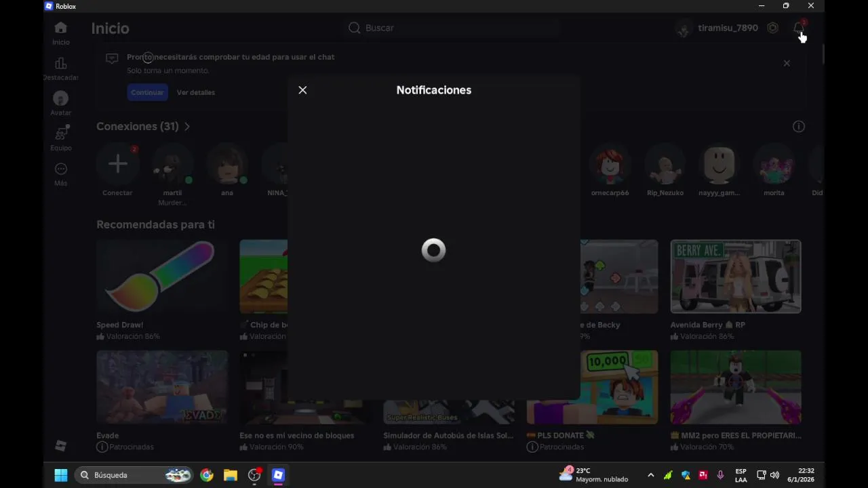Screen dimensions: 868x488
Task: Open the Inicio sidebar item
Action: pos(61,33)
